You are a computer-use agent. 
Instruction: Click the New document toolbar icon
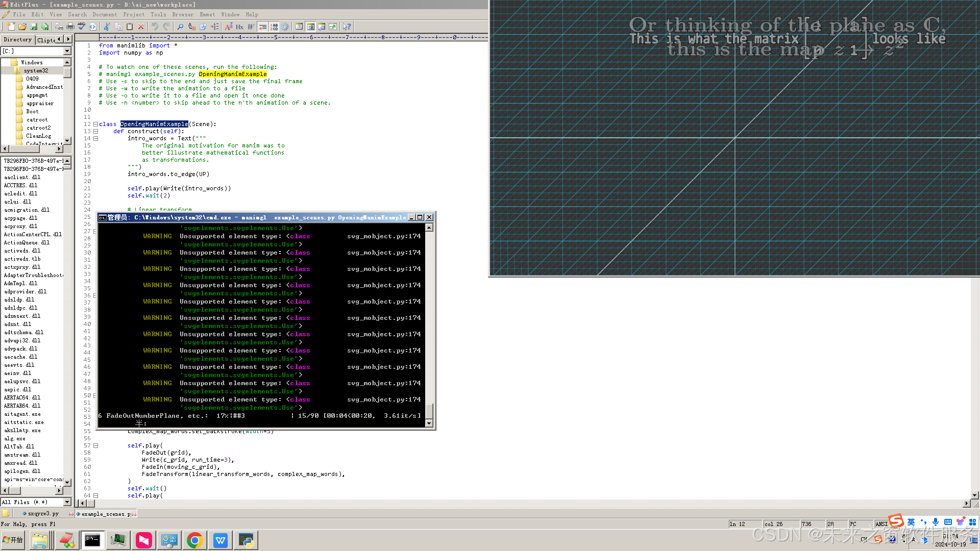[x=11, y=27]
